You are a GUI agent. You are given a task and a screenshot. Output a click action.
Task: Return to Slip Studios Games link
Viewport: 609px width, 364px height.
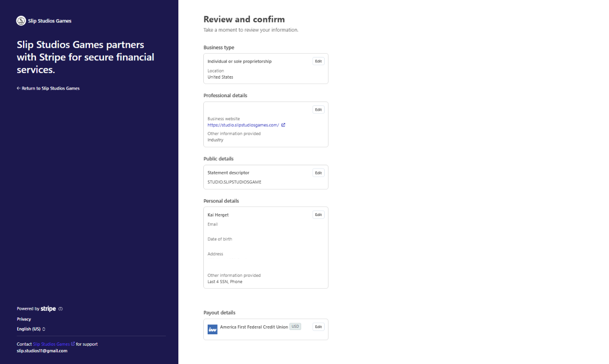coord(48,88)
